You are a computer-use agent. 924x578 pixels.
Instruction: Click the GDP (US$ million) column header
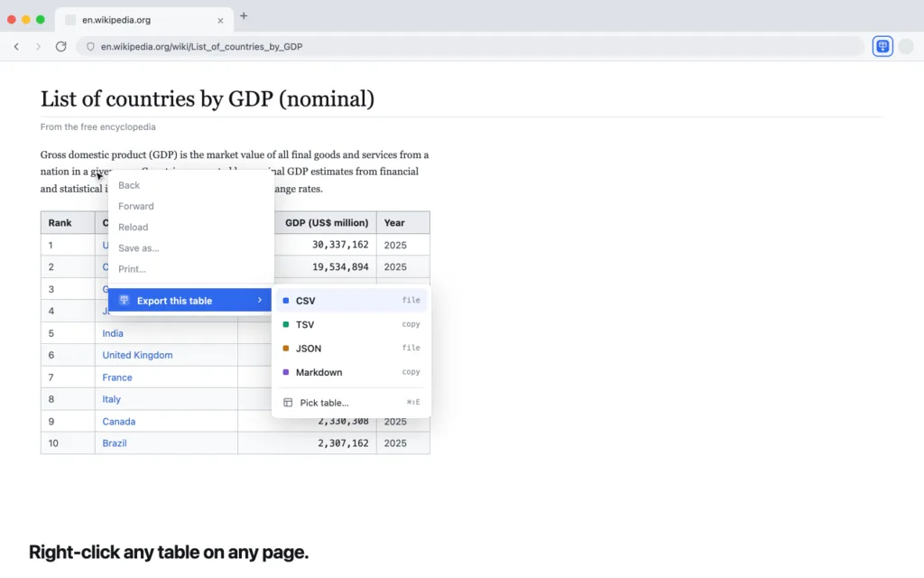[327, 223]
